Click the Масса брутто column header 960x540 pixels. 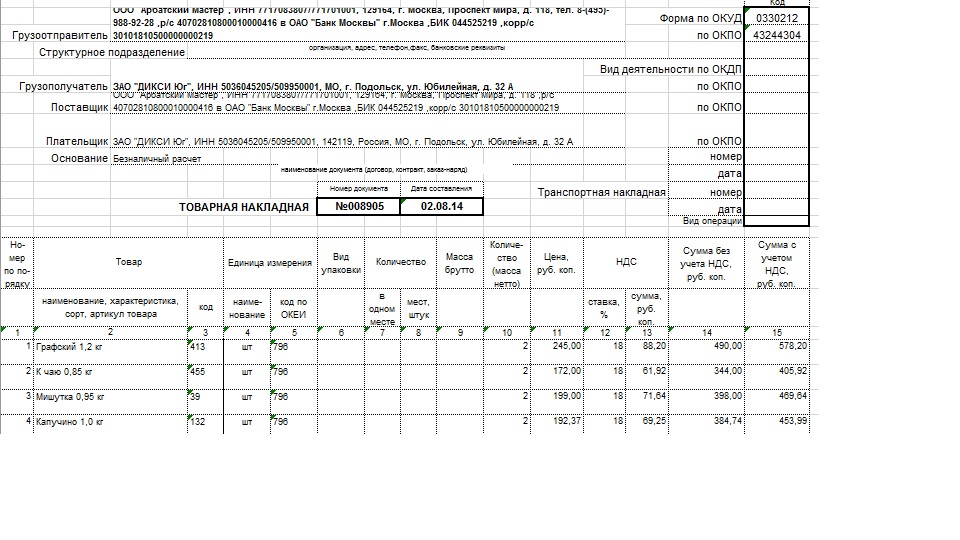pos(460,263)
